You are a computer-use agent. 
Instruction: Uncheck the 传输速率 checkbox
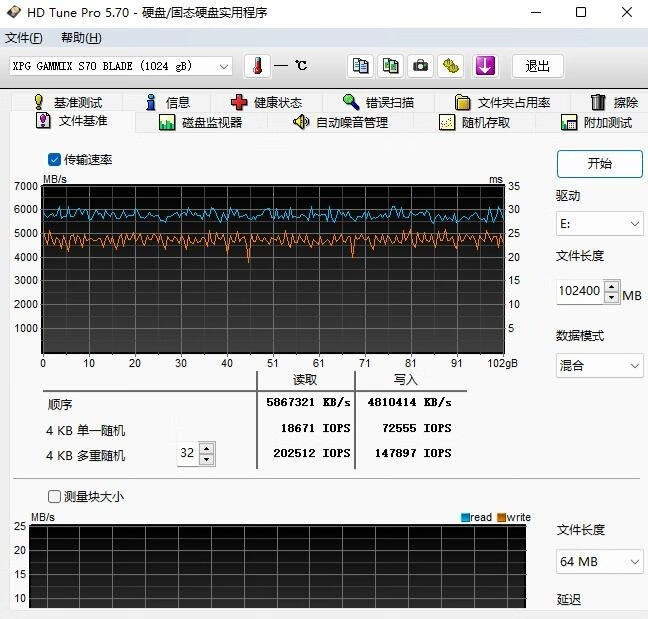click(x=54, y=159)
